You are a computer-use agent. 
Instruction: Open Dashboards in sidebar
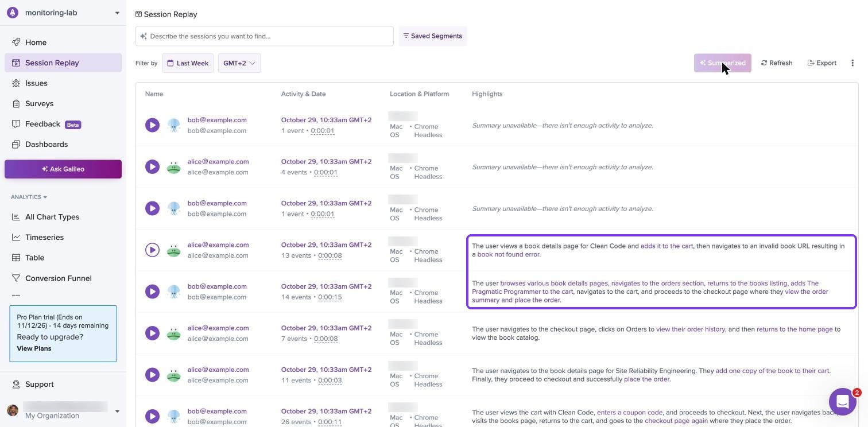(63, 145)
